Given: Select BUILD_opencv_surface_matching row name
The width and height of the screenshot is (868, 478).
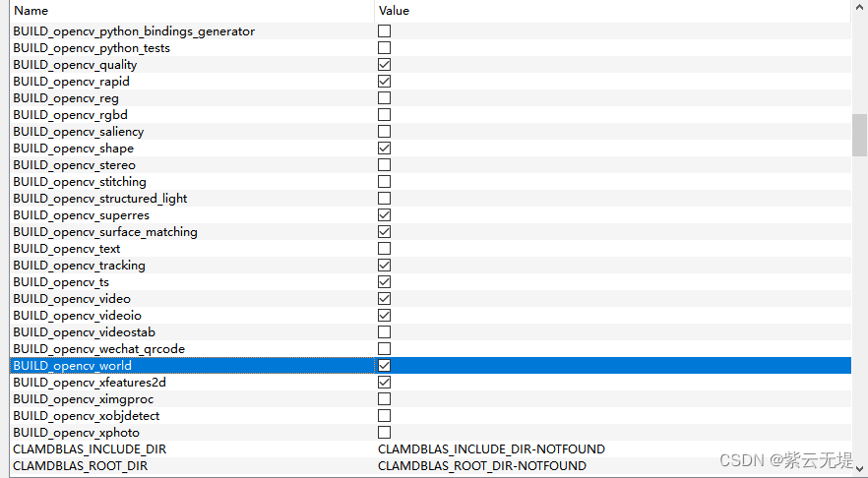Looking at the screenshot, I should click(105, 232).
